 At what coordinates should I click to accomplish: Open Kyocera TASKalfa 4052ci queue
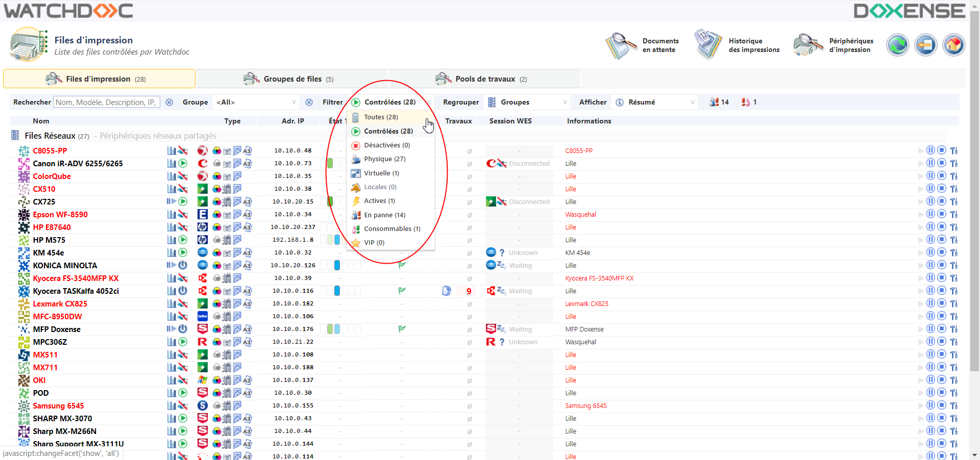76,291
